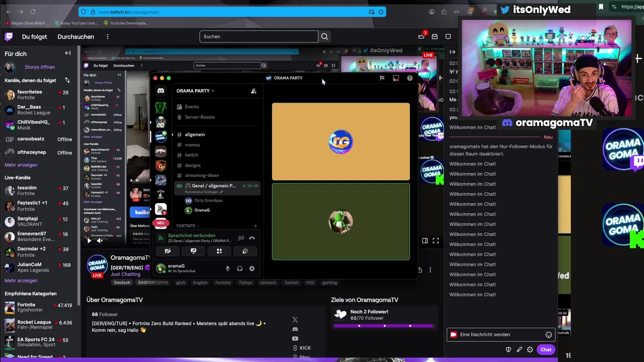Invite people icon beside ORAMA PARTY

coord(254,91)
